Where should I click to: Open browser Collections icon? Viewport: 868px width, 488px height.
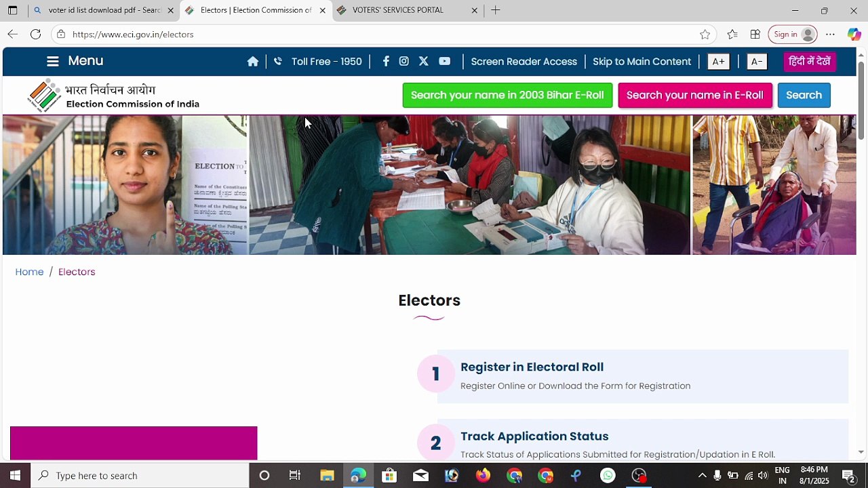[x=755, y=35]
